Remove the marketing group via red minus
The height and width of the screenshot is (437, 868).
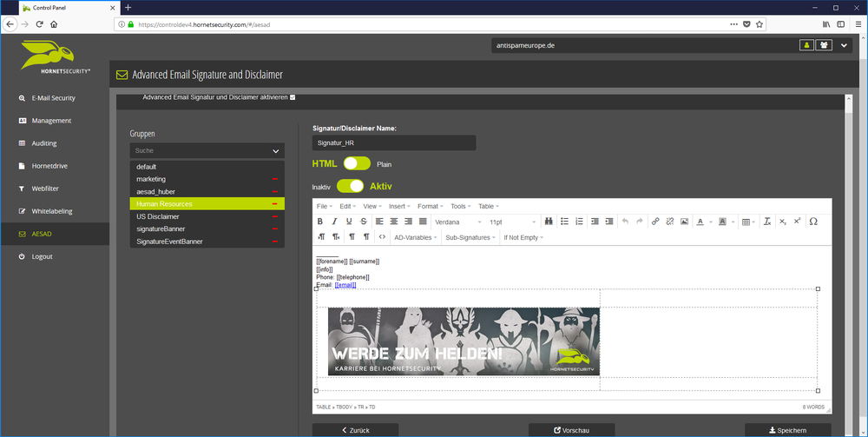[275, 180]
